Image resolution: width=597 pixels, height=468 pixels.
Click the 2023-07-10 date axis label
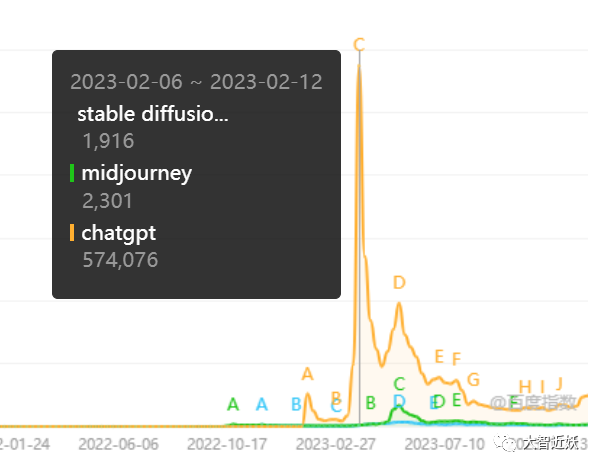pos(444,444)
